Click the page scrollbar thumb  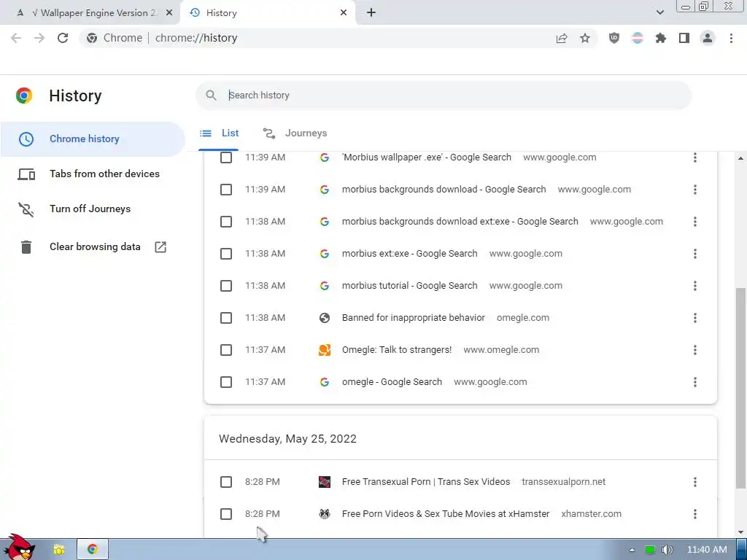740,388
